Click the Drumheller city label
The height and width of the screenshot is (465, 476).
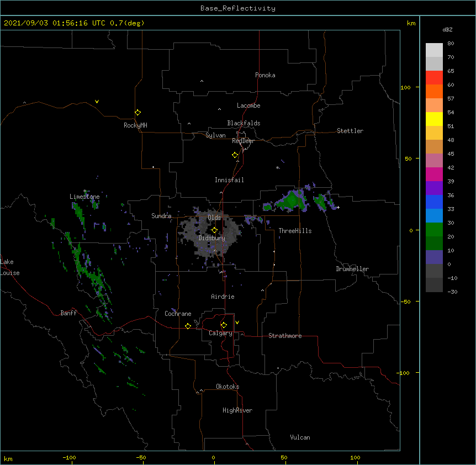[x=352, y=269]
